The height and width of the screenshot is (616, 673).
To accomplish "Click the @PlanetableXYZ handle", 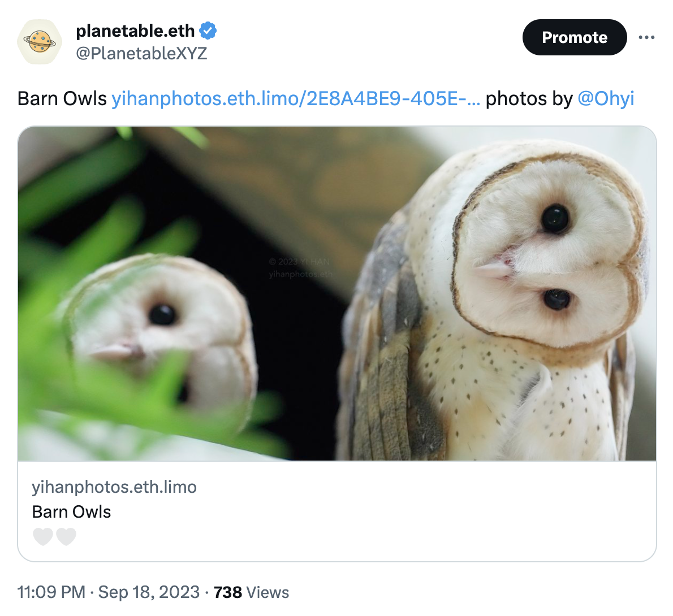I will [141, 54].
